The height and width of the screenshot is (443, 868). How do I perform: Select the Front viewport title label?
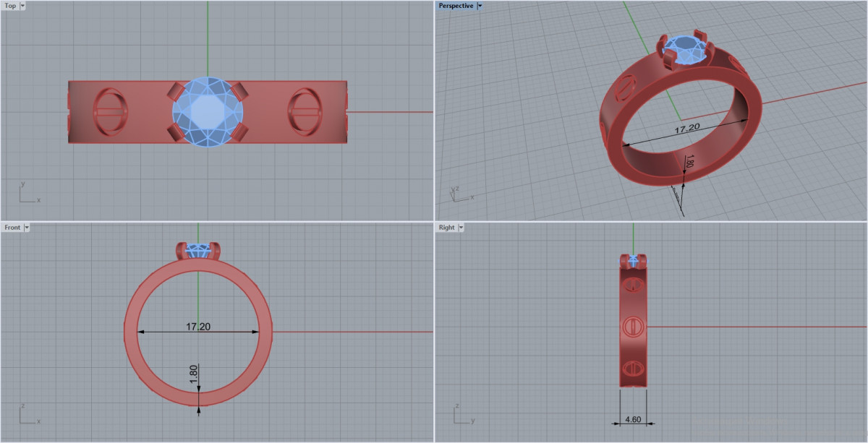[12, 228]
